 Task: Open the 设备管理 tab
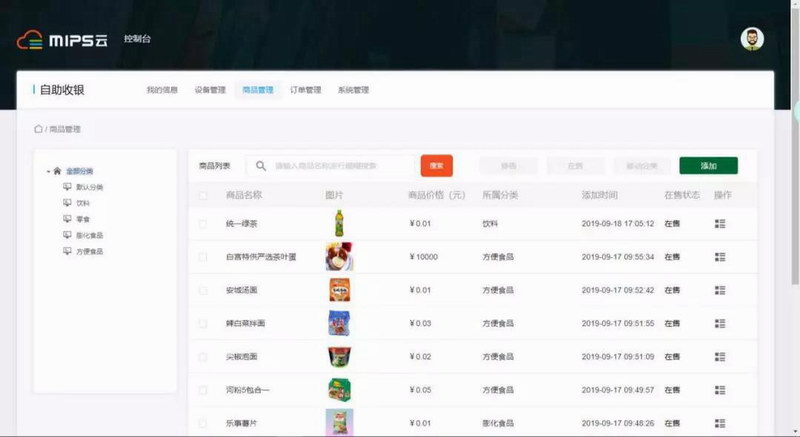pos(210,90)
